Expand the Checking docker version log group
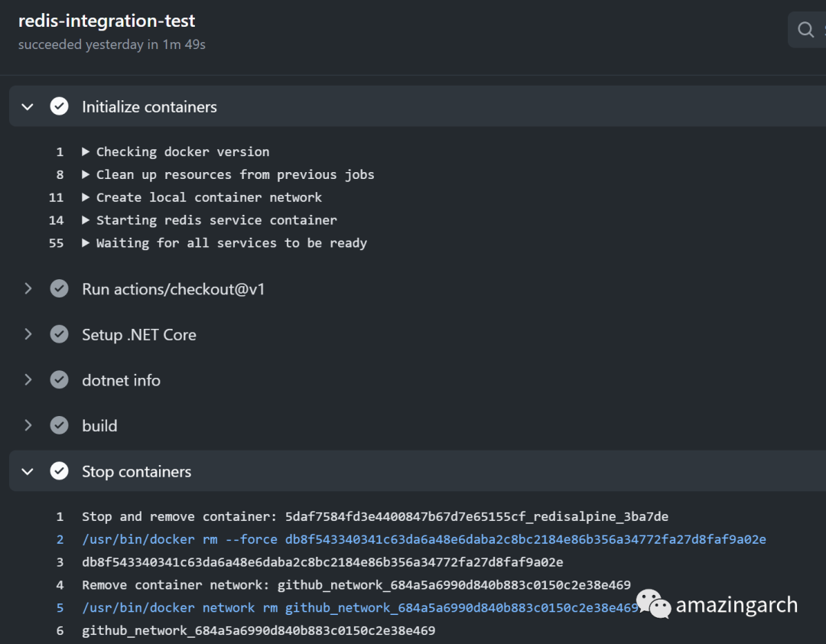Viewport: 826px width, 644px height. (86, 151)
